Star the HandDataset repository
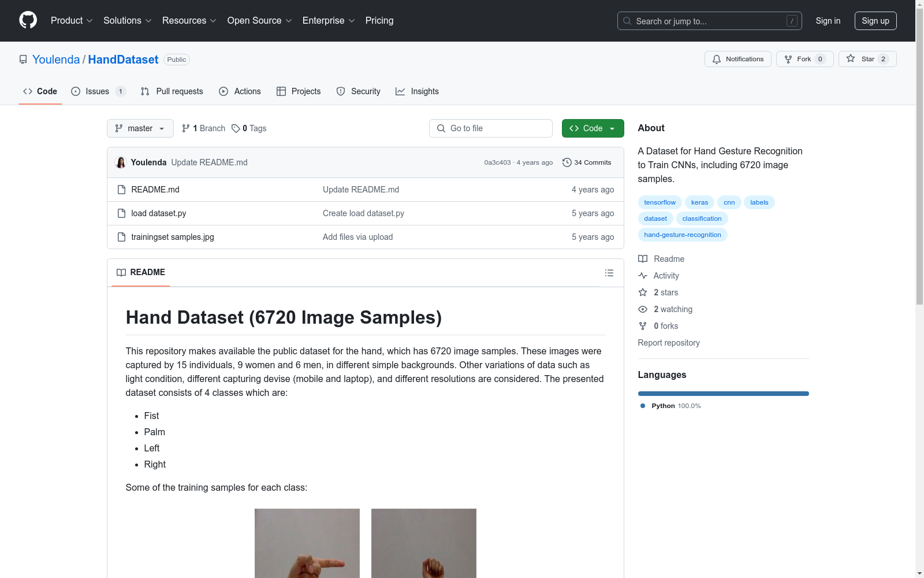Viewport: 924px width, 578px height. [x=867, y=59]
